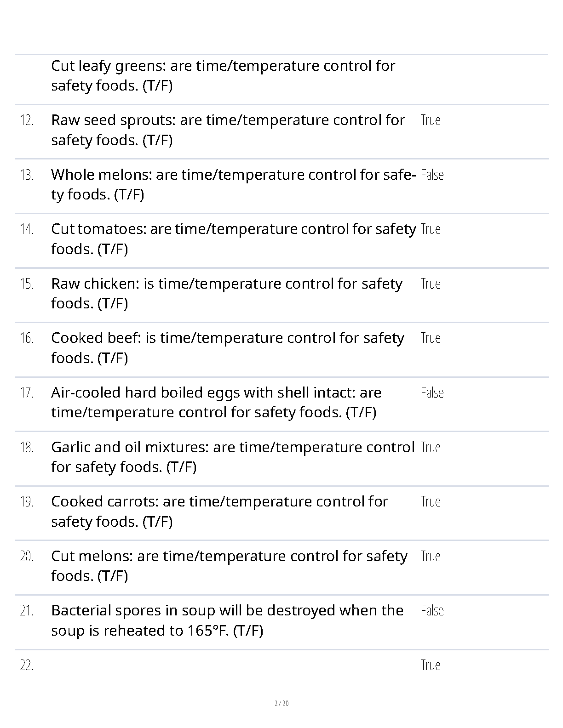
Task: Click the 2 / 20 page indicator
Action: tap(281, 703)
